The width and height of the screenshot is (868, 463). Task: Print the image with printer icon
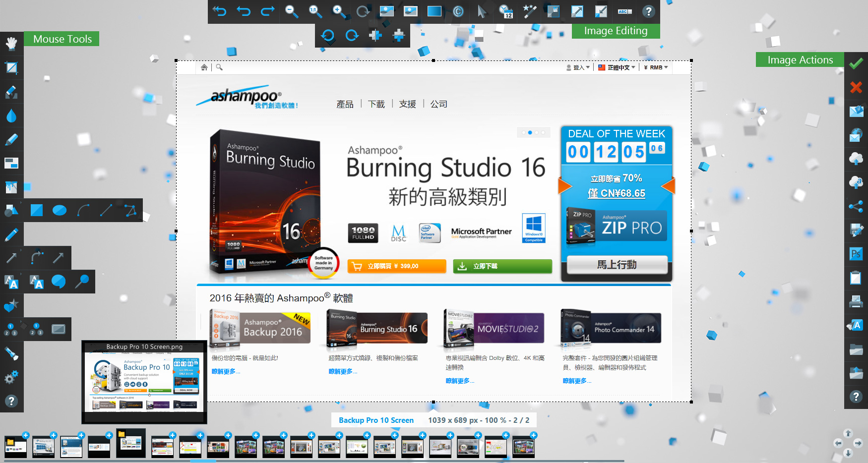[x=856, y=301]
